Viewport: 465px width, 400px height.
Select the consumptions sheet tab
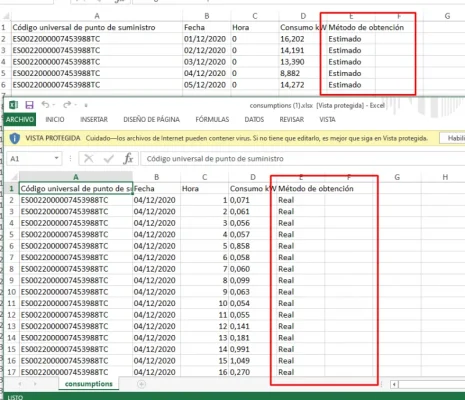tap(89, 384)
